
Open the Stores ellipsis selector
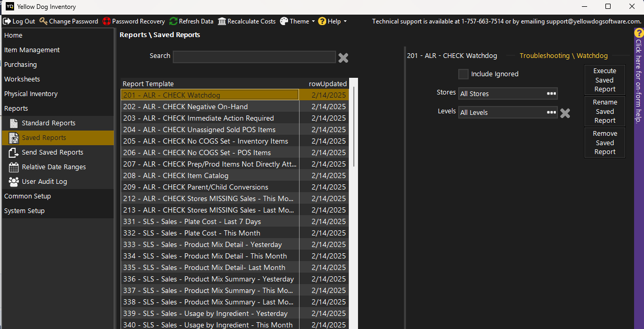coord(551,94)
